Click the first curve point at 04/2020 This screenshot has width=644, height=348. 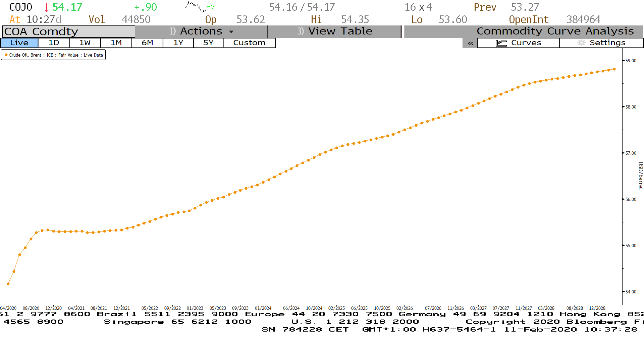click(x=8, y=284)
